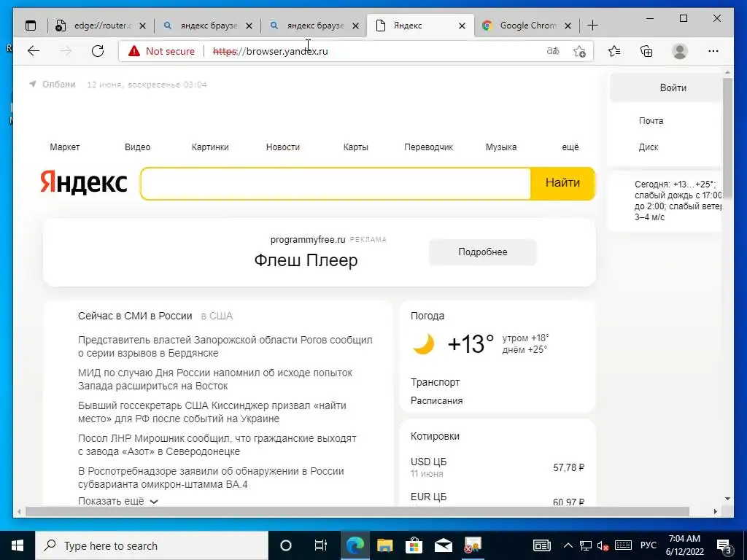Open the tab actions menu icon

(x=31, y=26)
